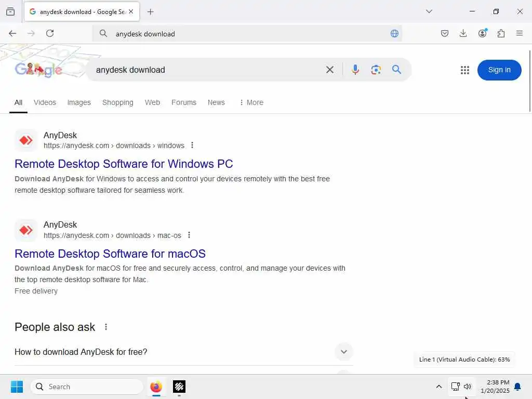Open the notifications bell icon
This screenshot has height=399, width=532.
[x=518, y=387]
